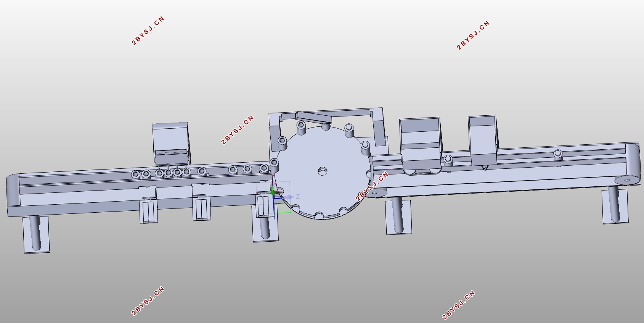The width and height of the screenshot is (644, 323).
Task: Click the Z axis label of the coordinate triad
Action: [x=297, y=197]
